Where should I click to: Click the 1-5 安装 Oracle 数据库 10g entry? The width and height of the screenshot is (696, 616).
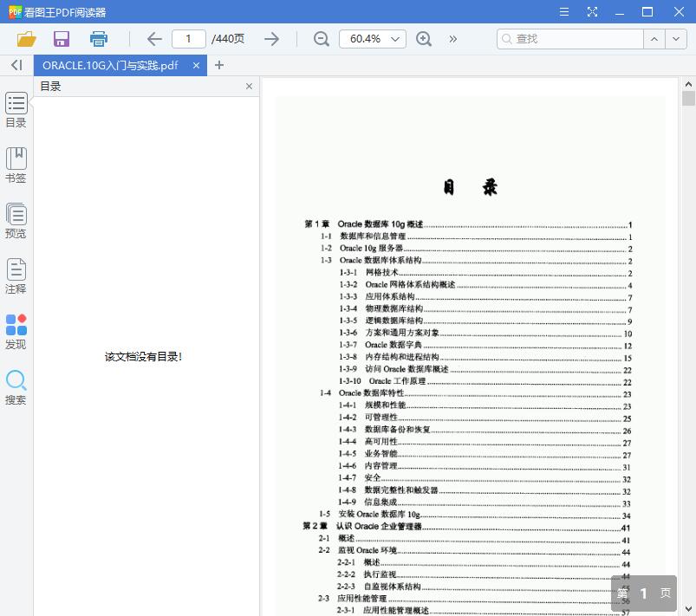[x=475, y=515]
